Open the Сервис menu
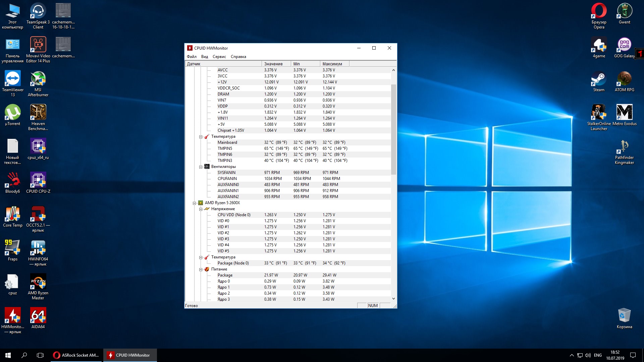644x362 pixels. pyautogui.click(x=219, y=57)
